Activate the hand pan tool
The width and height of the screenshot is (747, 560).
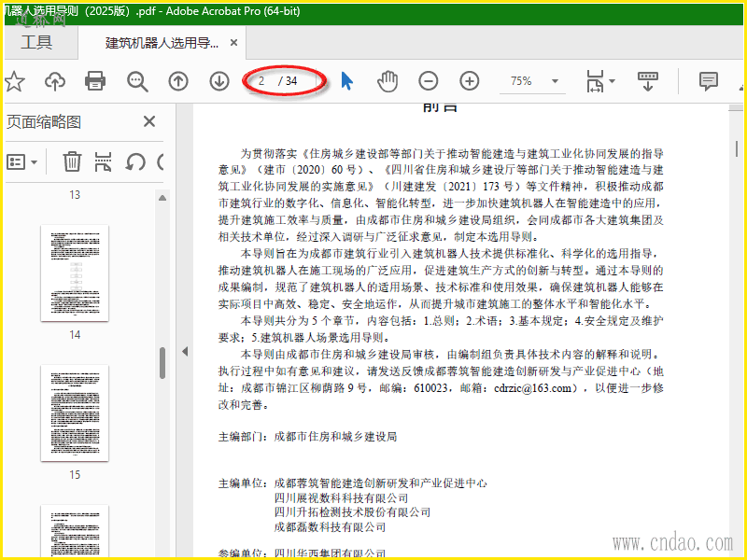(388, 81)
